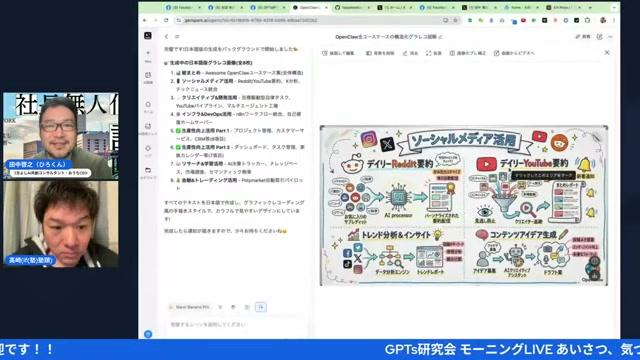Toggle the chat list hamburger icon
The image size is (640, 360).
(x=177, y=37)
